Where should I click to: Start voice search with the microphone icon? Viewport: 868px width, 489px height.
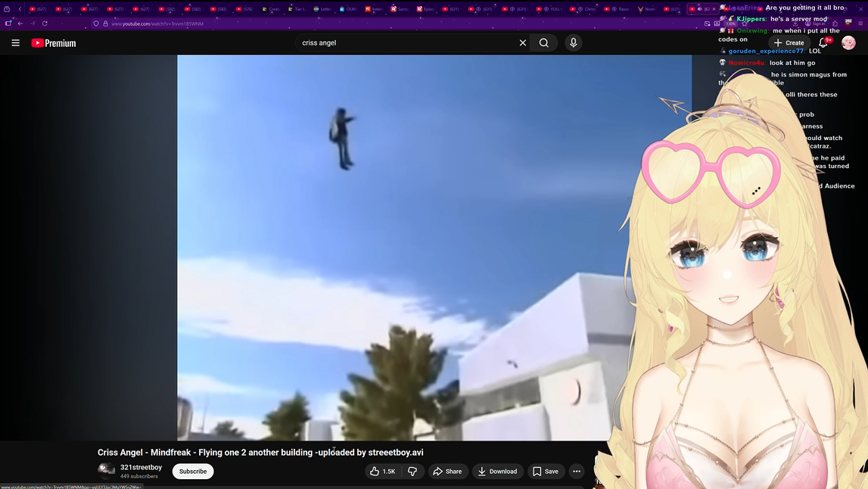coord(574,42)
